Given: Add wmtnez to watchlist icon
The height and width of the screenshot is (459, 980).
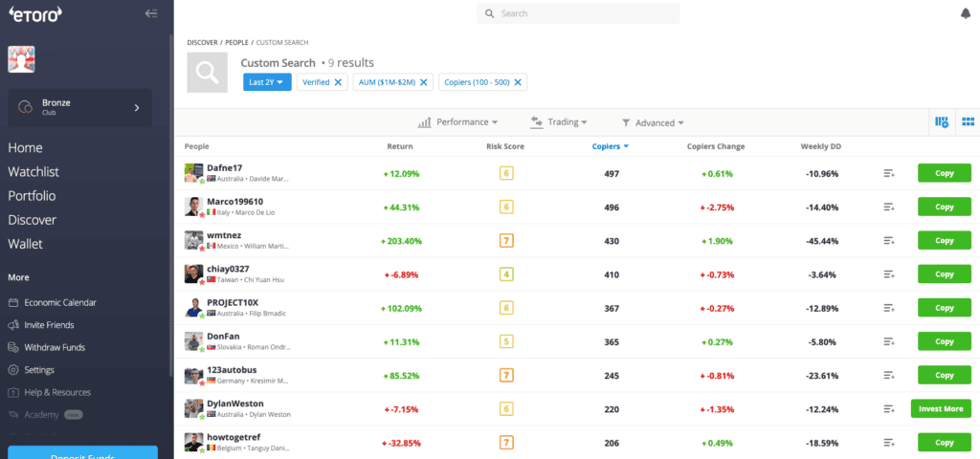Looking at the screenshot, I should 889,240.
